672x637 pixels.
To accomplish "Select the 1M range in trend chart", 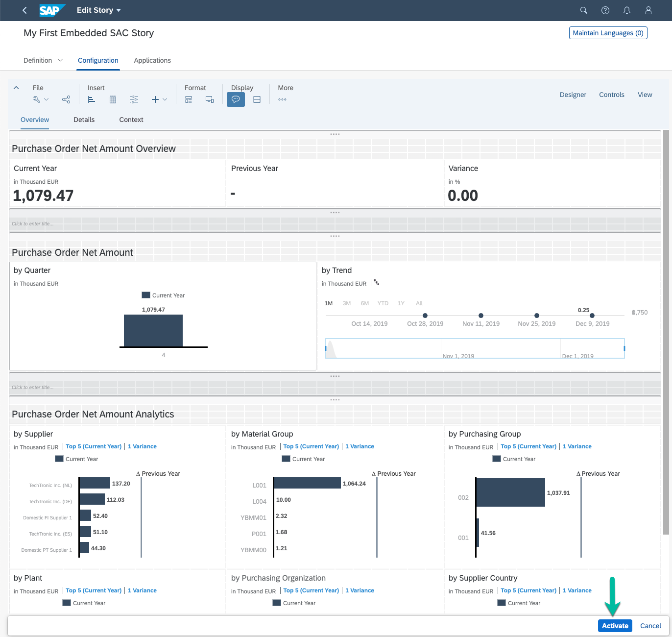I will point(329,303).
